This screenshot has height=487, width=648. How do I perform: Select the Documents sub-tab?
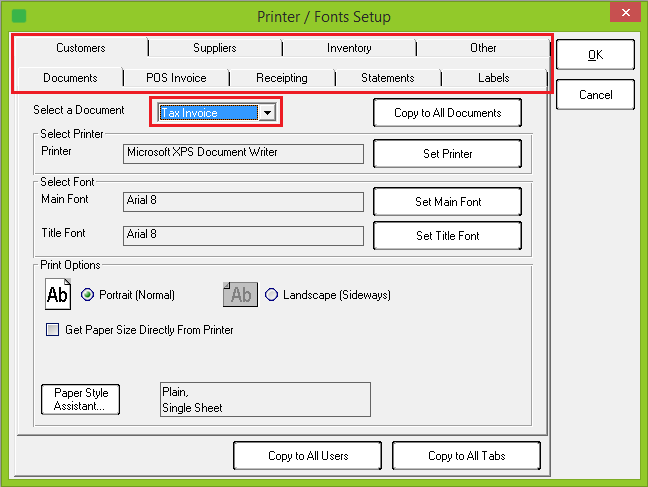pyautogui.click(x=70, y=78)
